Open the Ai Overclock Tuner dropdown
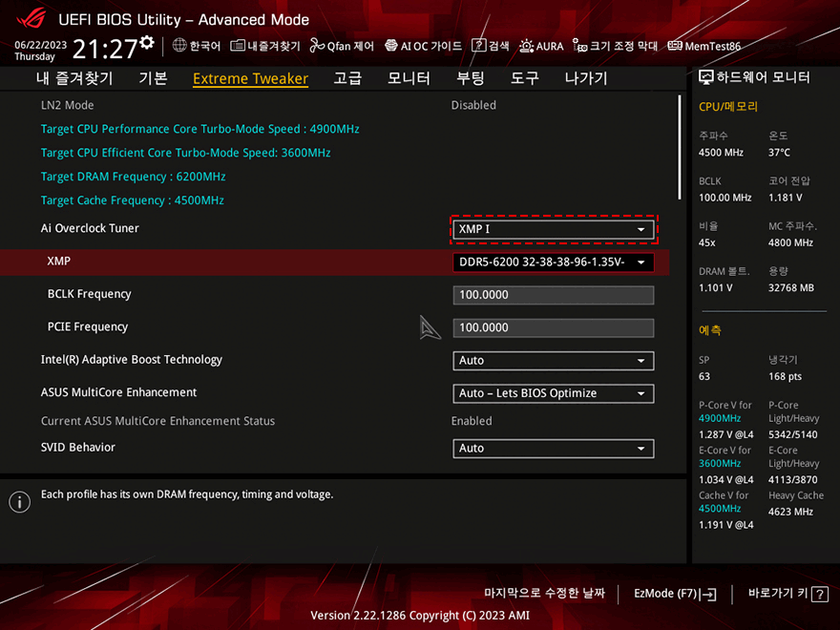 [553, 229]
